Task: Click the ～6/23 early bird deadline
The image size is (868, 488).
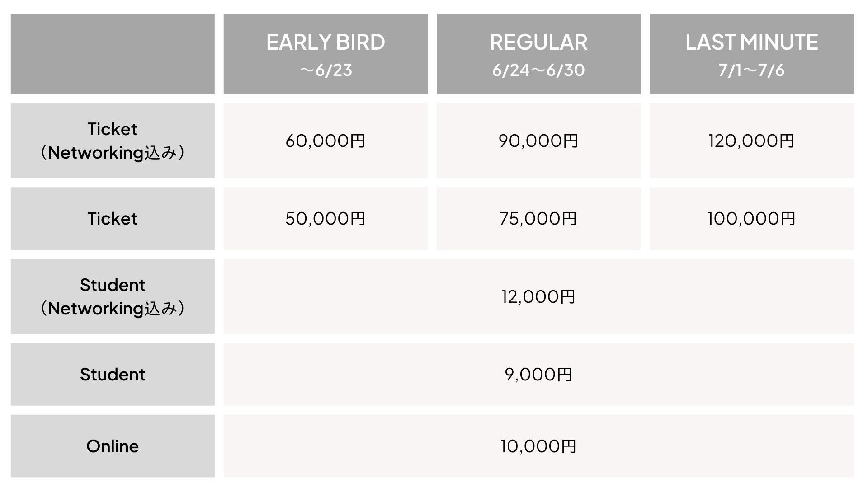Action: click(325, 70)
